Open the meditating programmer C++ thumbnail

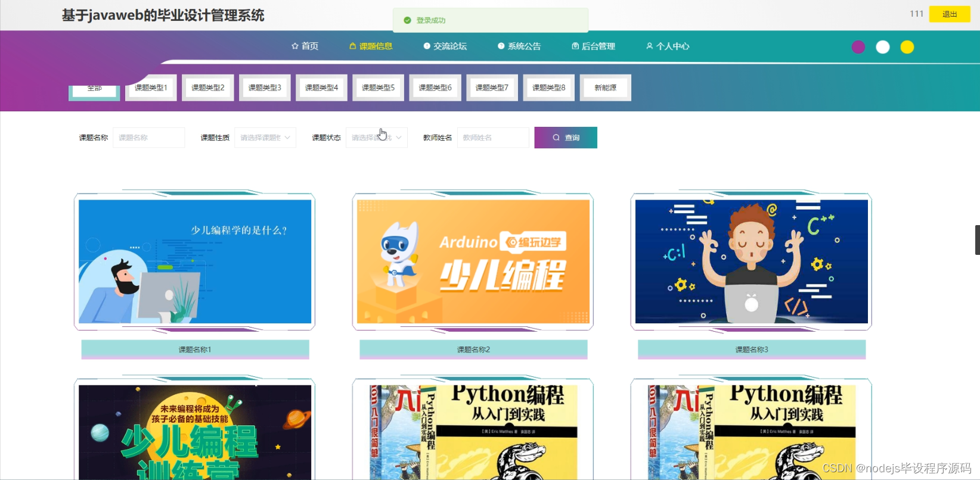pos(752,261)
